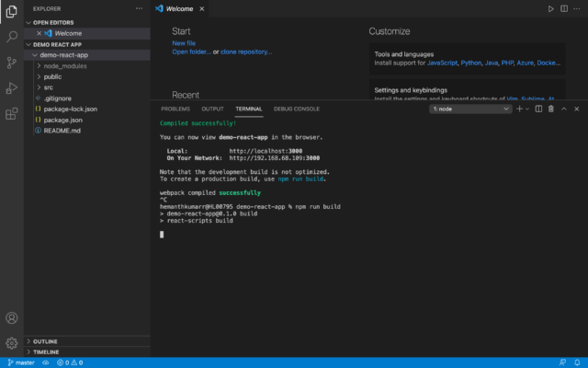Close the Welcome editor tab
Image resolution: width=588 pixels, height=368 pixels.
coord(202,8)
